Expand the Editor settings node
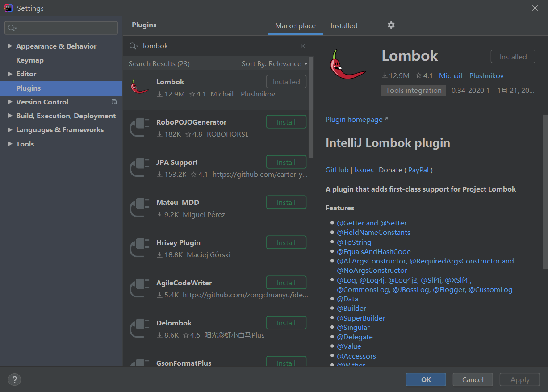 pos(10,74)
